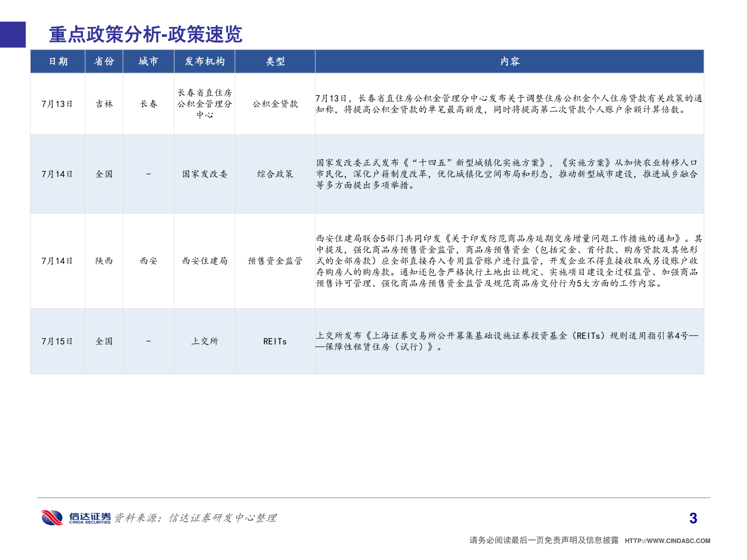Screen dimensions: 747x560
Task: Select the 综合政策 type cell
Action: pyautogui.click(x=275, y=175)
